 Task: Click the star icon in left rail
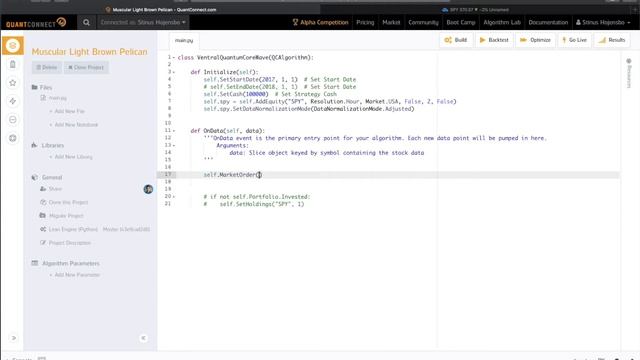pyautogui.click(x=13, y=83)
